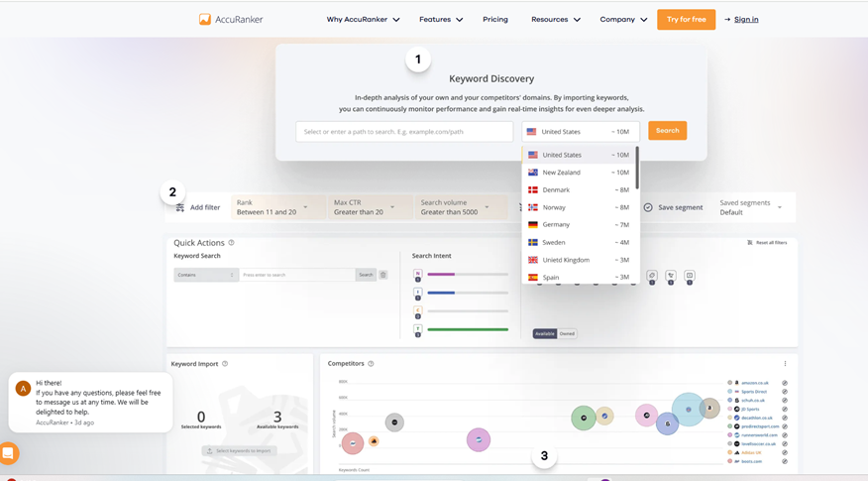Image resolution: width=868 pixels, height=481 pixels.
Task: Hide runnersworld.com in the competitors legend
Action: pyautogui.click(x=785, y=435)
